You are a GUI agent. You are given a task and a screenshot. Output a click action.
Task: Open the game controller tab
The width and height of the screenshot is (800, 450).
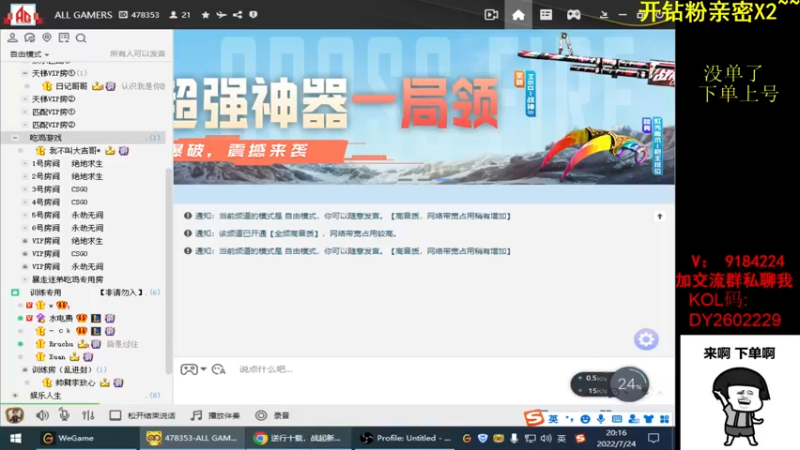(573, 15)
